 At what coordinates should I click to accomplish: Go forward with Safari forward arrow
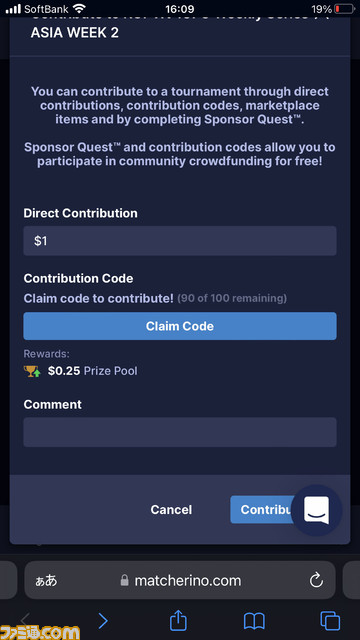[x=103, y=621]
